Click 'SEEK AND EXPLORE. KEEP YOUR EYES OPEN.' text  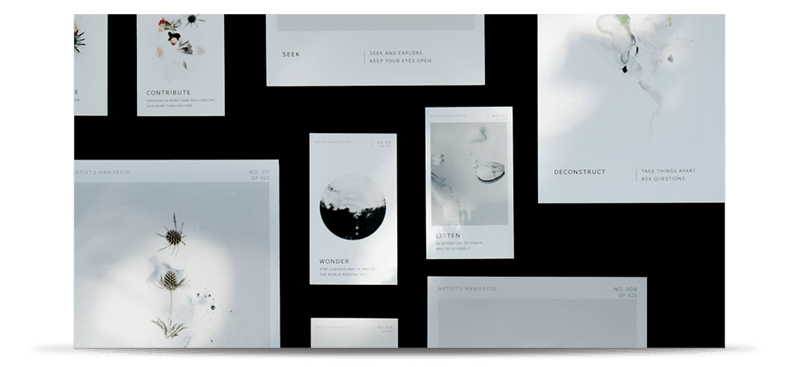click(401, 57)
